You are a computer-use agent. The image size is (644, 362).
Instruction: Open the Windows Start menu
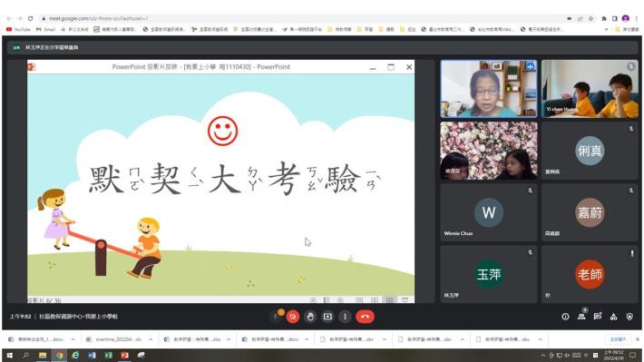point(9,355)
